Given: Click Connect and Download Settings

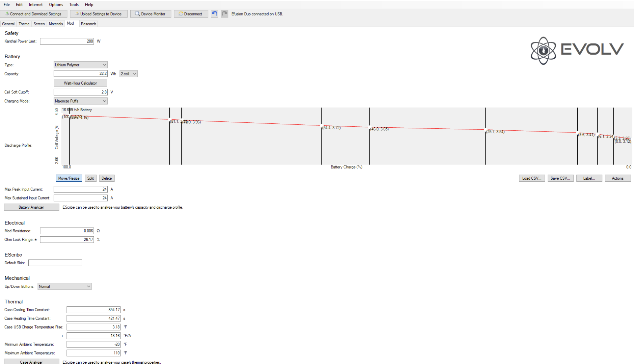Looking at the screenshot, I should [34, 14].
